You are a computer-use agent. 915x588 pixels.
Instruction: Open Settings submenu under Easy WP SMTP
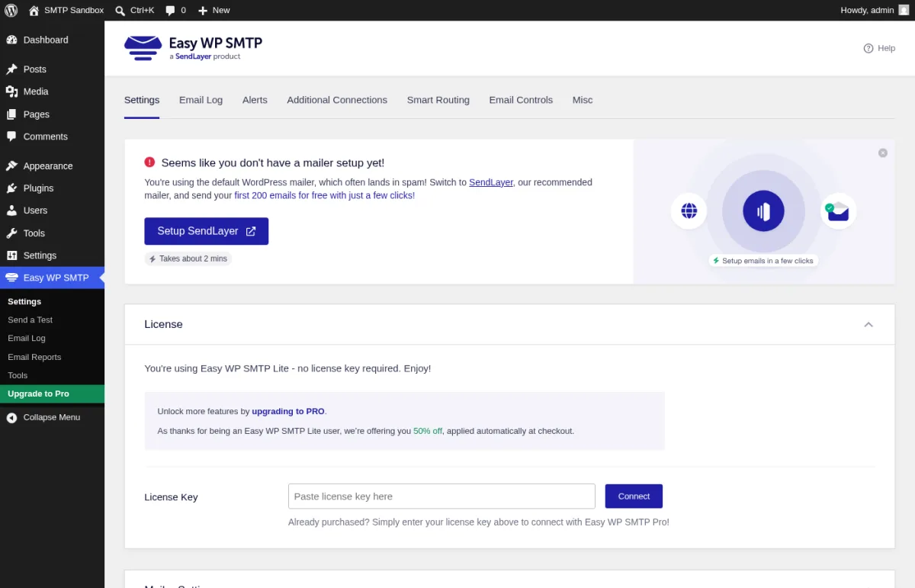tap(24, 301)
